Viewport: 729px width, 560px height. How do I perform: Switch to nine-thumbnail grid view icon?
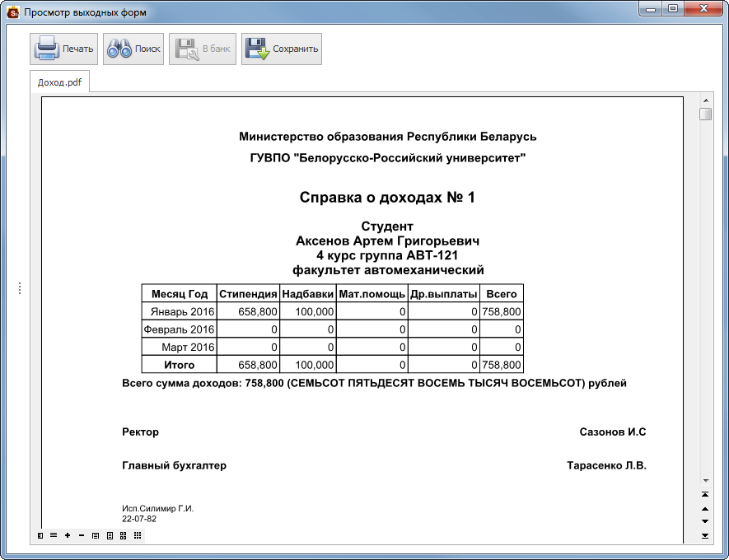(x=138, y=536)
